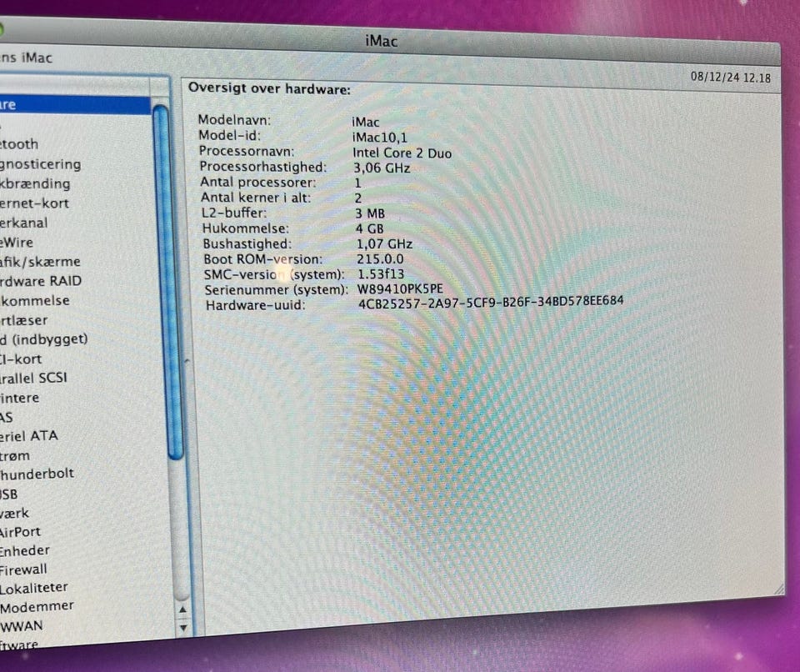Open the SAS sidebar entry
The height and width of the screenshot is (672, 800).
[6, 417]
